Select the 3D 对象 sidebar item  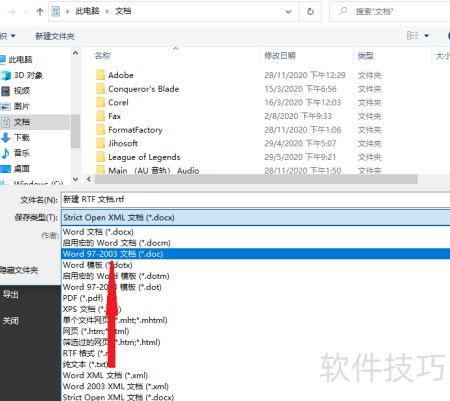(x=22, y=75)
